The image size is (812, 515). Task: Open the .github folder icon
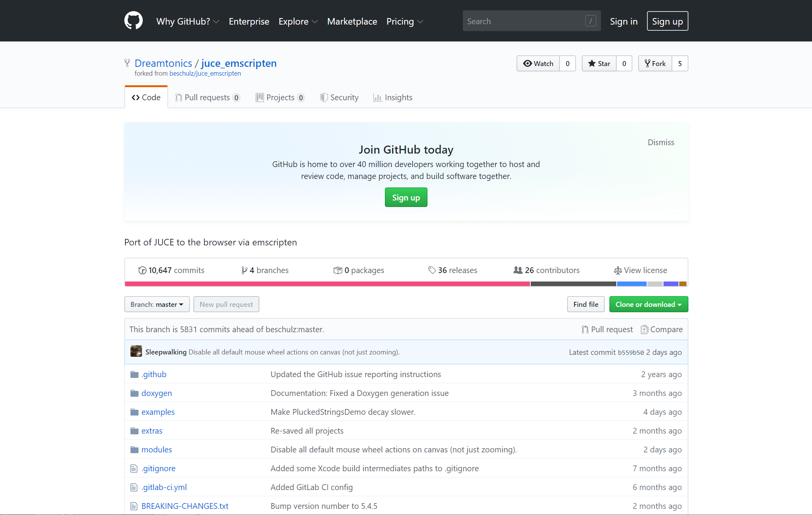(134, 374)
